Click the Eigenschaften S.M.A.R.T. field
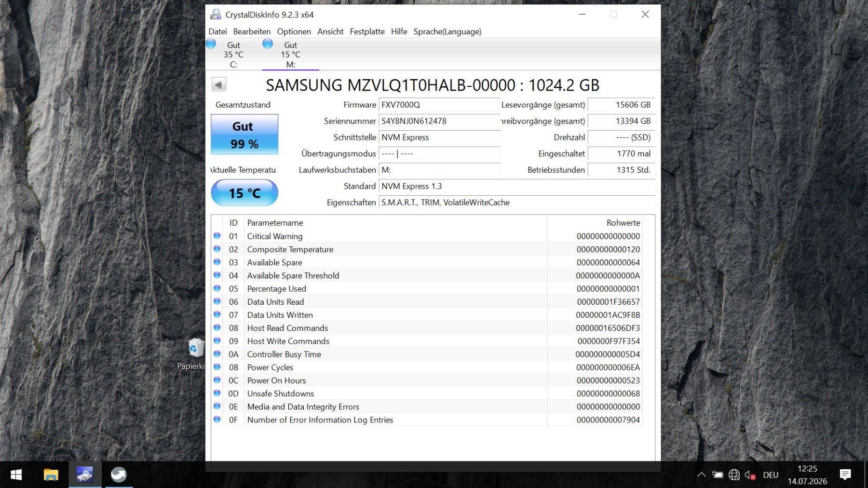 (517, 203)
